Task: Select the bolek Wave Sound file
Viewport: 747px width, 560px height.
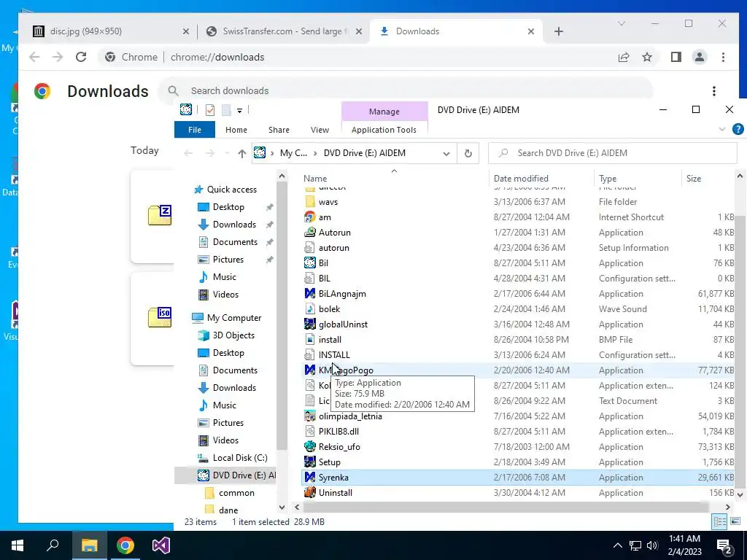Action: coord(322,309)
